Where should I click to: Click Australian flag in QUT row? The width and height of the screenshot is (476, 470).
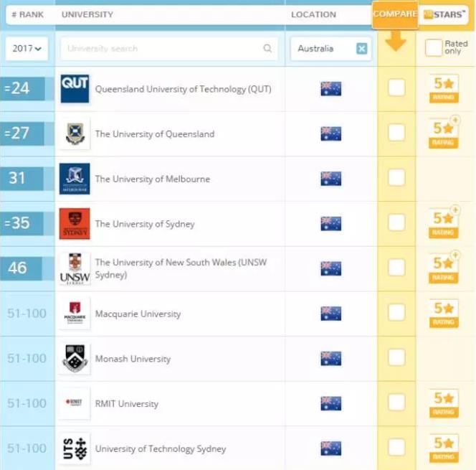click(x=331, y=89)
